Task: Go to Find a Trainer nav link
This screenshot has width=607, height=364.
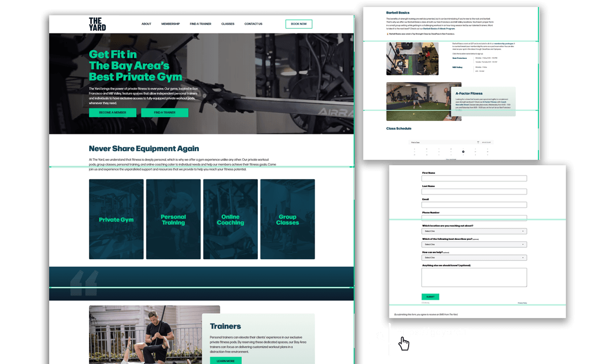Action: pos(201,24)
